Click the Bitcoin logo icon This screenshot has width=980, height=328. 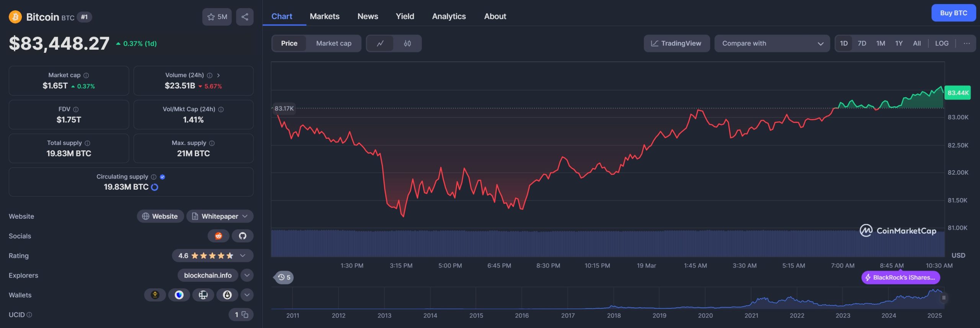tap(15, 17)
